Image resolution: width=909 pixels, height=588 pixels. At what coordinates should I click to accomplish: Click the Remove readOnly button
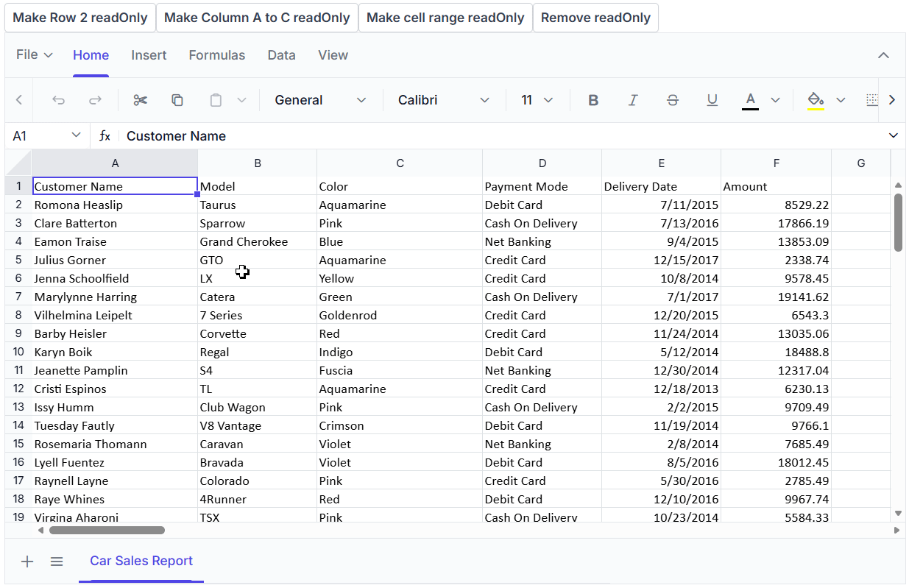pyautogui.click(x=595, y=18)
